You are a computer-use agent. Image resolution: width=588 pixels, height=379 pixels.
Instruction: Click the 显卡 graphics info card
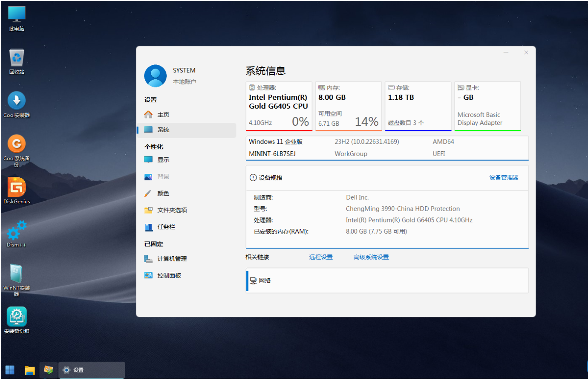point(487,106)
